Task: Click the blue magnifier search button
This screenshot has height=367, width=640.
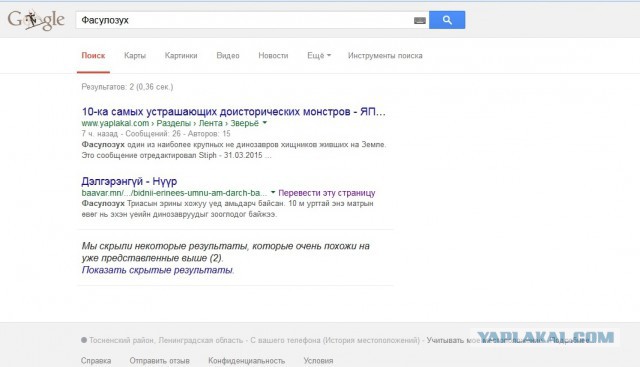Action: (x=447, y=20)
